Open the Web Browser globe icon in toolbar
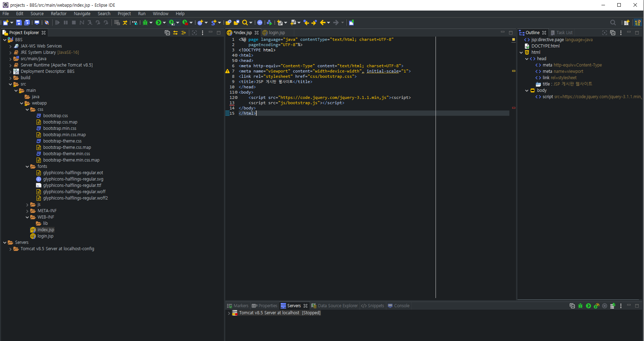The width and height of the screenshot is (644, 341). tap(260, 23)
